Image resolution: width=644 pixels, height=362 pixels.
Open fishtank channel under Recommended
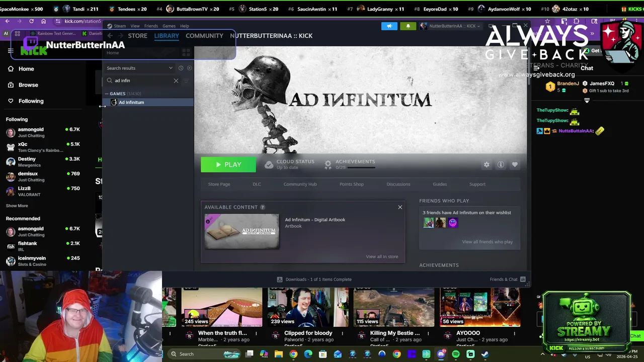click(x=43, y=246)
